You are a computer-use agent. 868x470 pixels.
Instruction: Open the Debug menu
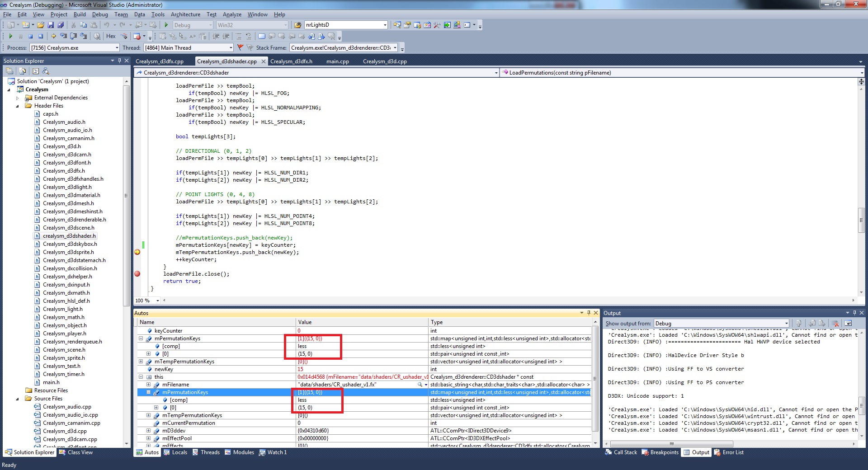(100, 14)
